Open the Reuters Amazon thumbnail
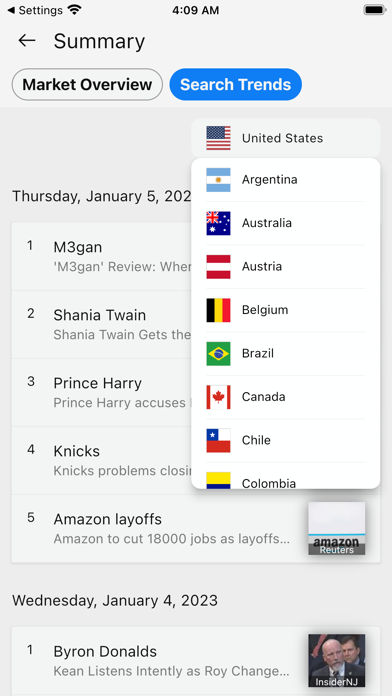Viewport: 392px width, 696px height. (x=337, y=528)
